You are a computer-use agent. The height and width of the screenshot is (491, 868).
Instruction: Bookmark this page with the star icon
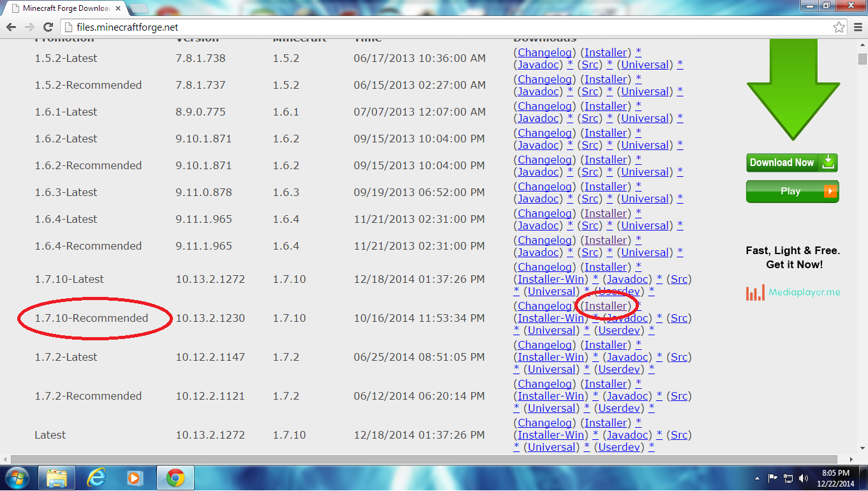pos(839,27)
